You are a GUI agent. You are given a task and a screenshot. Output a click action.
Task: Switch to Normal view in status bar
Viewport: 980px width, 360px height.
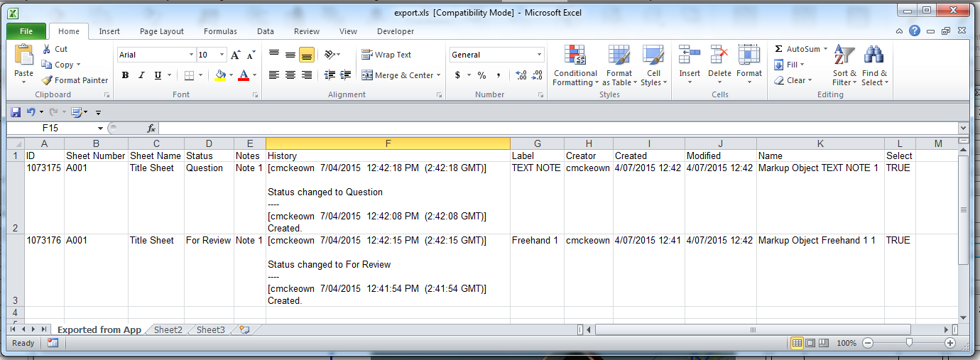coord(797,343)
